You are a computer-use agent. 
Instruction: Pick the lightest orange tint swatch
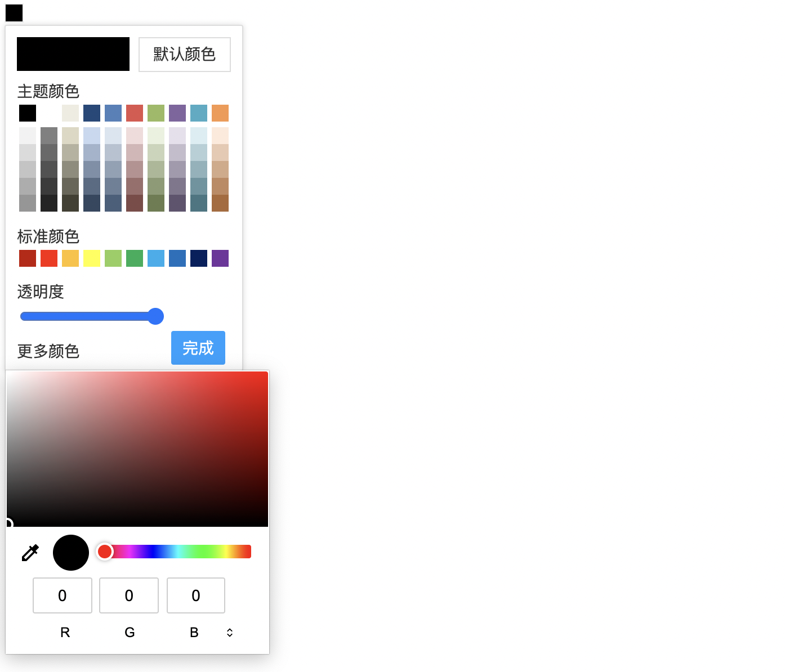(220, 136)
